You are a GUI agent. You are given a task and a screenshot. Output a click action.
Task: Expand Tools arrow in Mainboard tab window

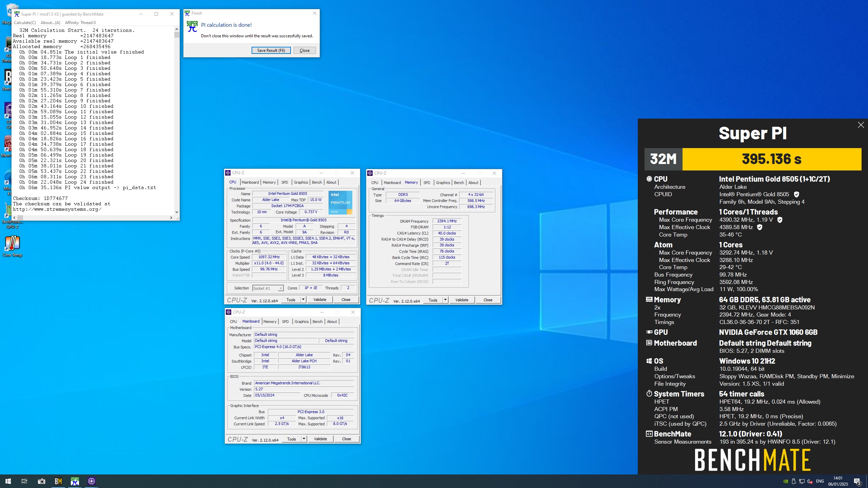pyautogui.click(x=304, y=439)
